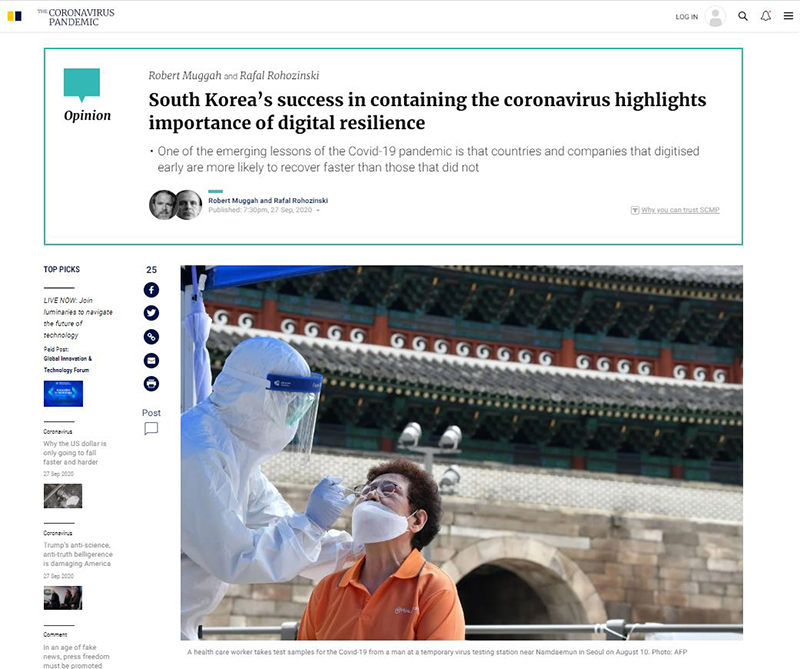The height and width of the screenshot is (669, 800).
Task: Click the US dollar article thumbnail
Action: pyautogui.click(x=63, y=496)
